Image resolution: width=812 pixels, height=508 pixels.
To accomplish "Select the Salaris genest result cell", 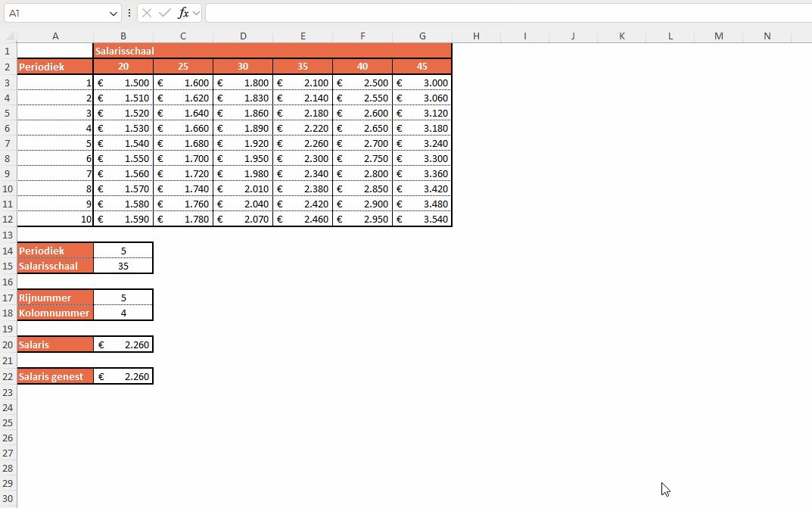I will click(x=123, y=376).
